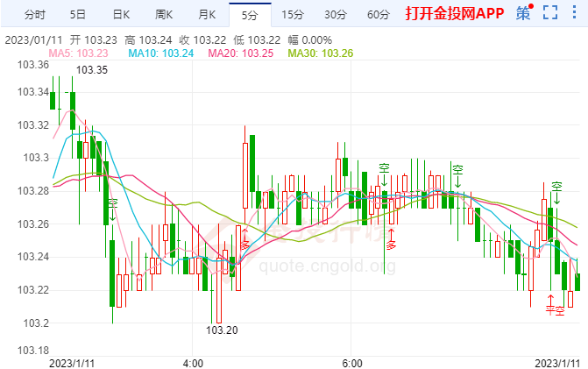Switch to the 周K tab
Screen dimensions: 588x369
164,15
